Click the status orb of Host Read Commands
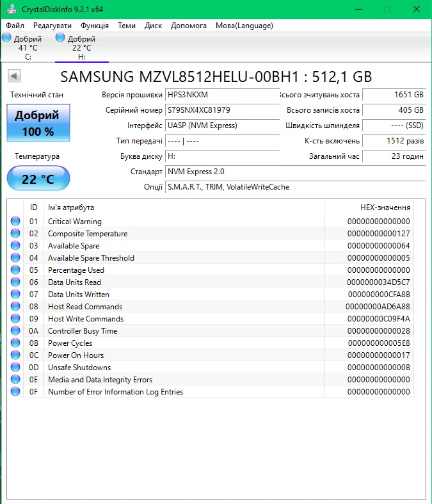 point(15,306)
